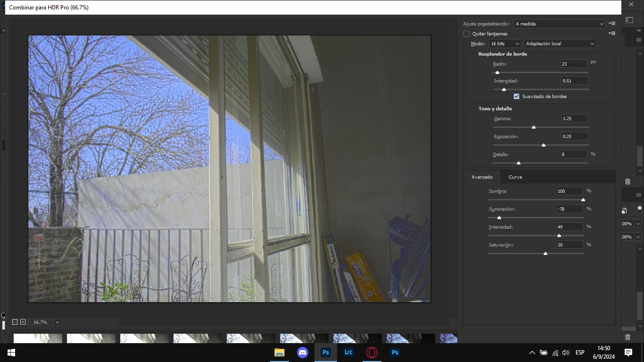Open the Opera browser from the taskbar
Viewport: 644px width, 362px height.
pyautogui.click(x=372, y=353)
